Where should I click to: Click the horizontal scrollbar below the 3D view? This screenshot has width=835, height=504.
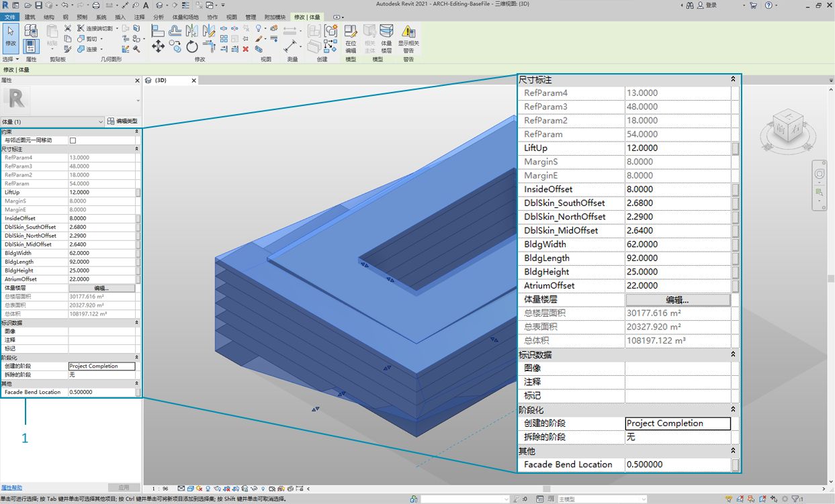coord(545,489)
